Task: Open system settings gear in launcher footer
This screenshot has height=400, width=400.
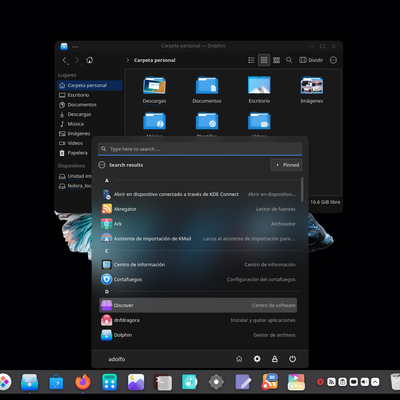Action: (x=257, y=359)
